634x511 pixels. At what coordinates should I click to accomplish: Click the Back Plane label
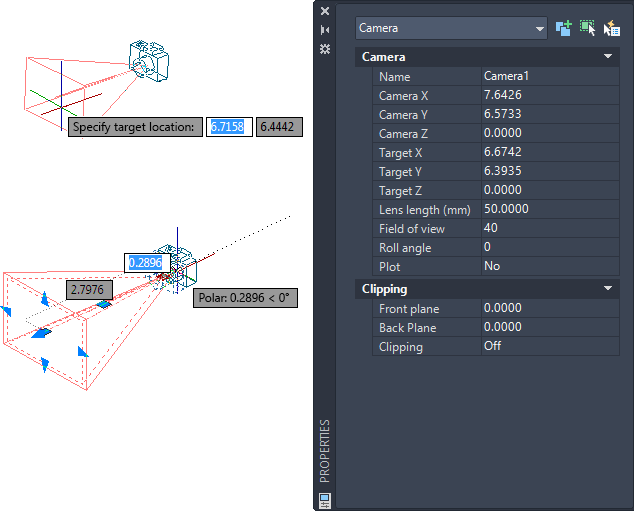coord(408,328)
